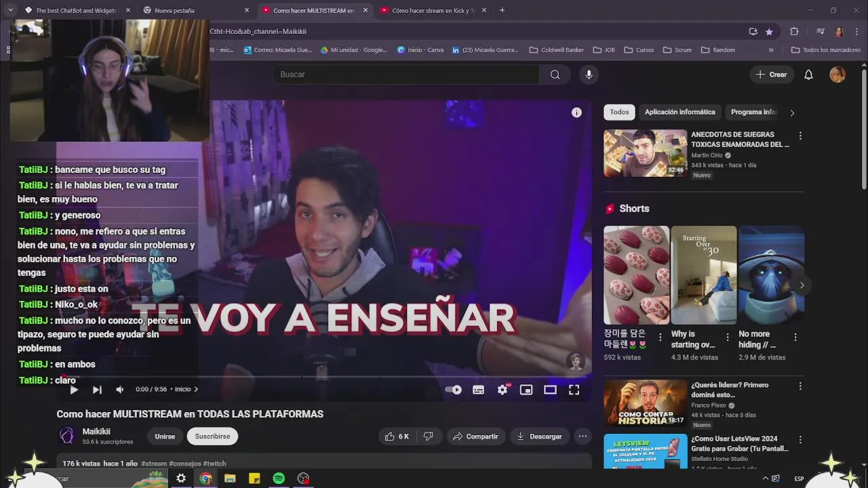Viewport: 868px width, 488px height.
Task: Open Chrome profile avatar
Action: (x=839, y=32)
